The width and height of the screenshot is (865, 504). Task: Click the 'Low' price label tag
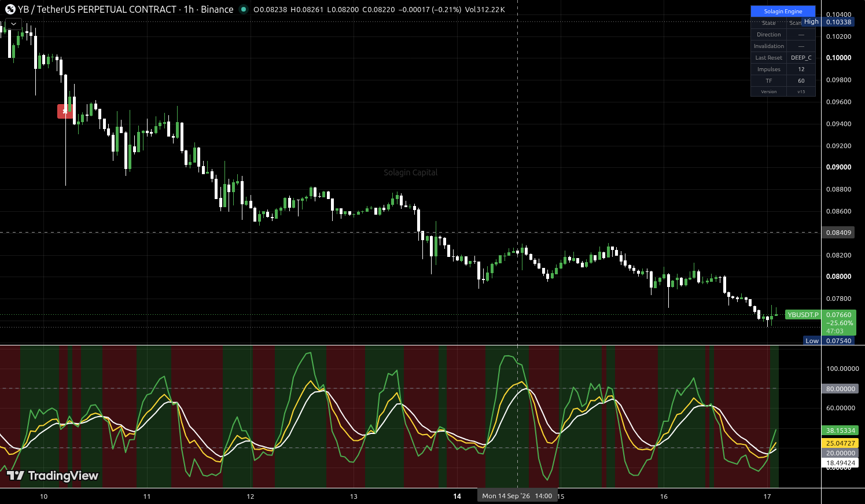(x=812, y=341)
